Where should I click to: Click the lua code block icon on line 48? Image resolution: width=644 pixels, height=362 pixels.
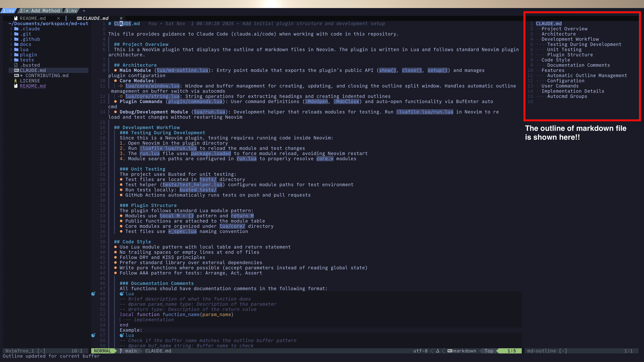[x=122, y=294]
